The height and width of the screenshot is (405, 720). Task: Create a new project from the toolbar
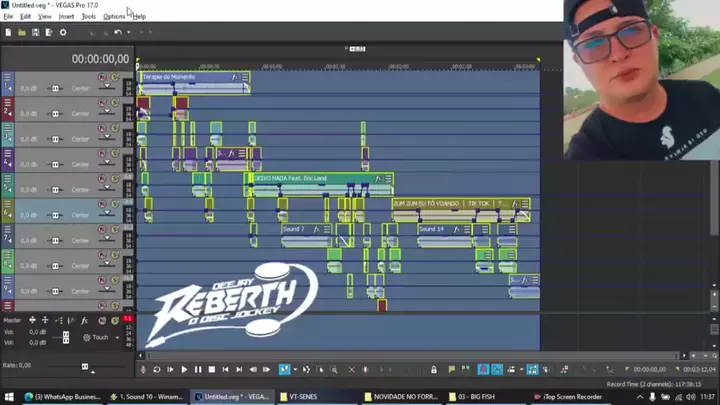click(x=8, y=33)
